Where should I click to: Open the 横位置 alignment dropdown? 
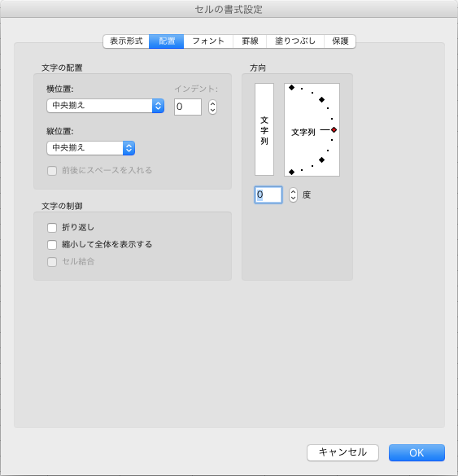(x=106, y=106)
